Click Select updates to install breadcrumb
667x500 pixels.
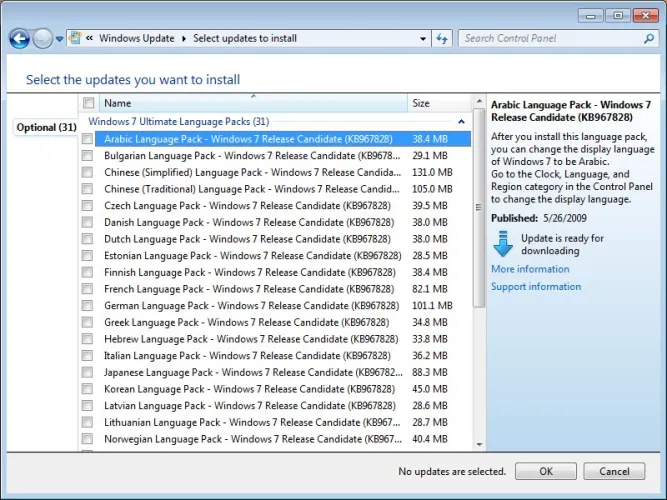tap(245, 38)
